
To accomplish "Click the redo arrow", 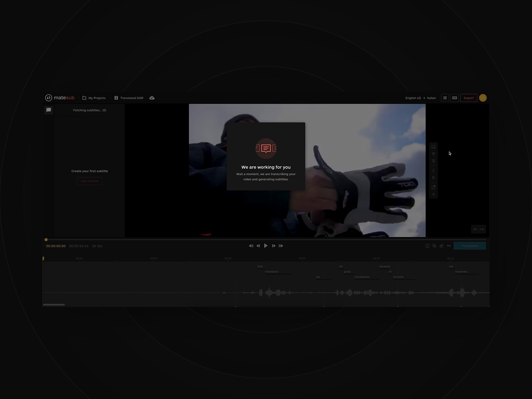I will click(x=482, y=229).
